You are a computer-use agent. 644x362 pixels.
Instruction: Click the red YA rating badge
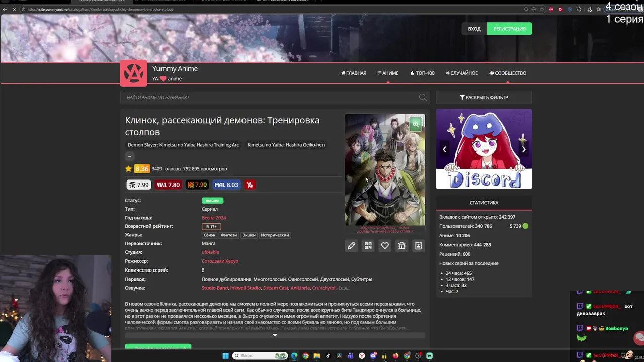coord(249,185)
